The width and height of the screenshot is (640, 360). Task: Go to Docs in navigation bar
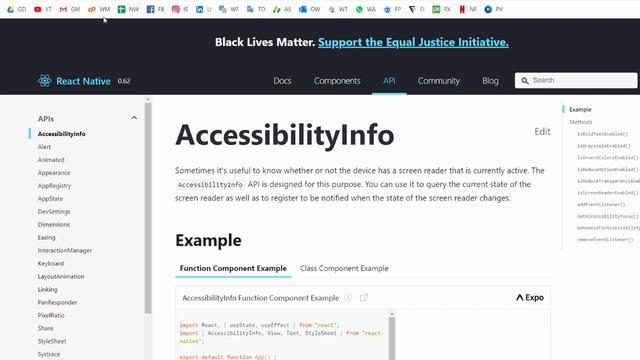(282, 81)
